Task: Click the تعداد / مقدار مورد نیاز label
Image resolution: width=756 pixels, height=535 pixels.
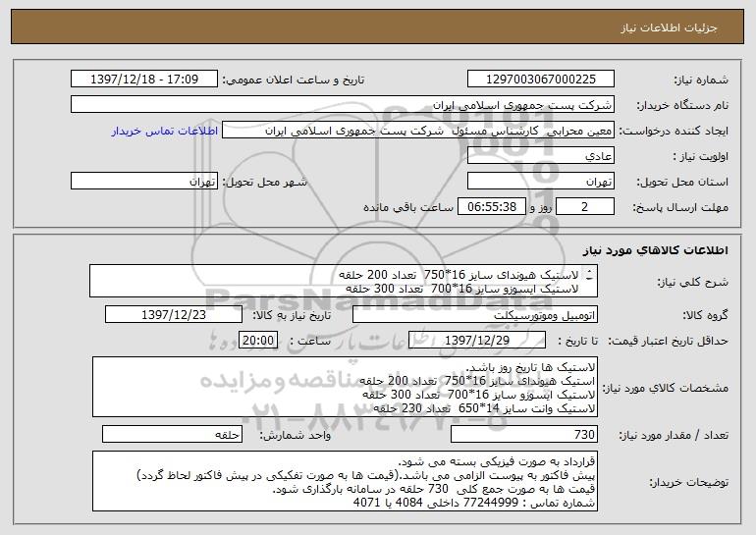Action: click(x=674, y=435)
